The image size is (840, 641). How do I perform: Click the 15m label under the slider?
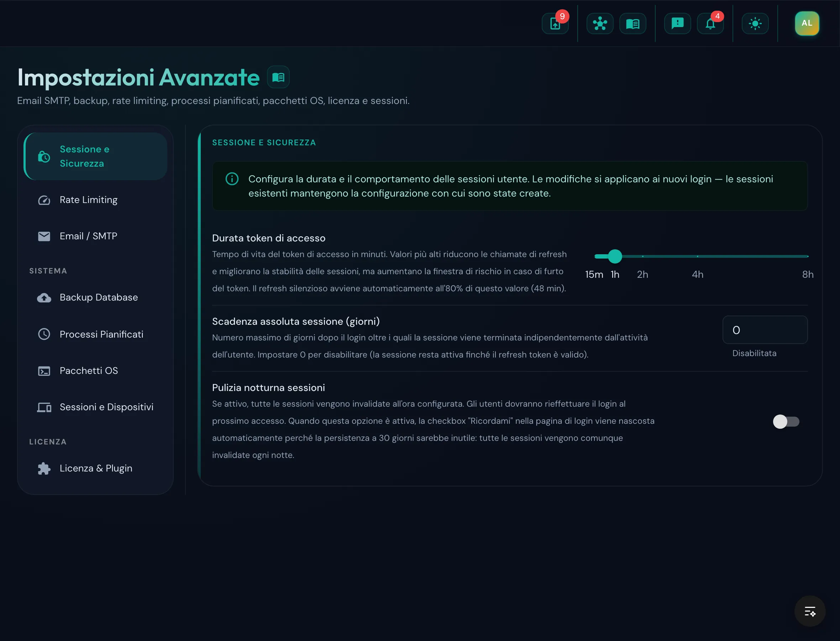(x=594, y=274)
